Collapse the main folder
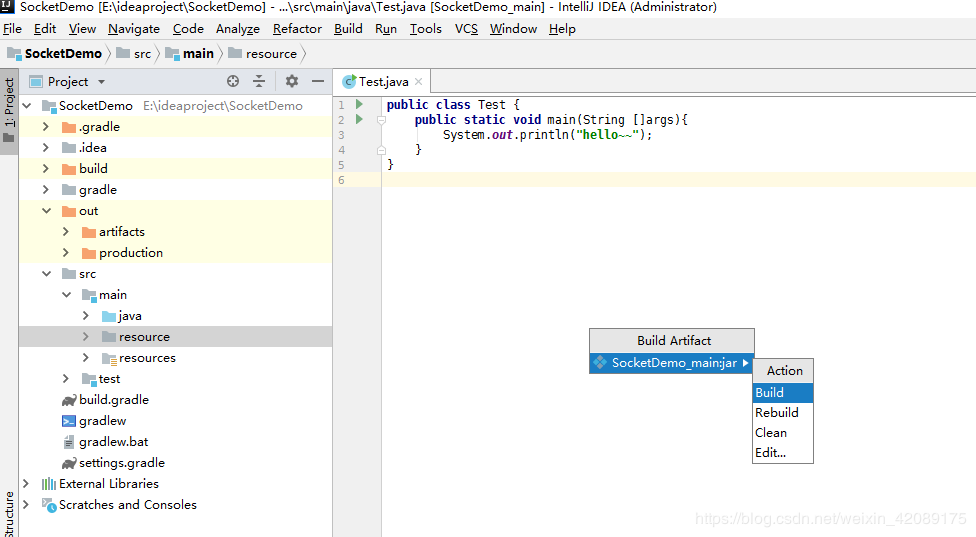This screenshot has width=976, height=537. [x=67, y=295]
